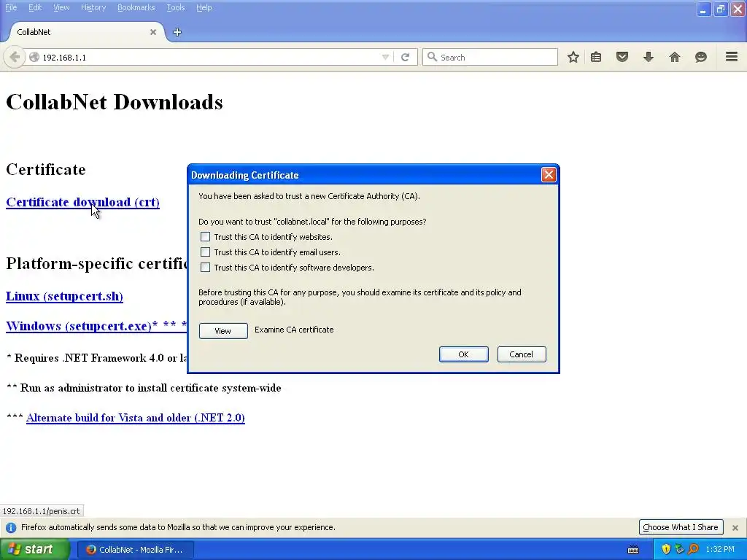Image resolution: width=747 pixels, height=560 pixels.
Task: Open the View menu
Action: pyautogui.click(x=61, y=7)
